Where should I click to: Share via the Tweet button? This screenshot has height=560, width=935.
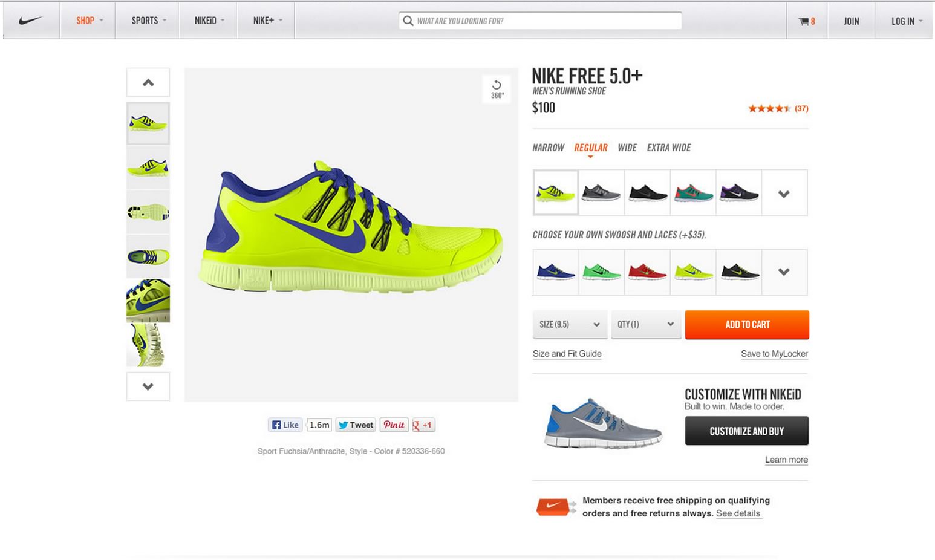point(356,425)
